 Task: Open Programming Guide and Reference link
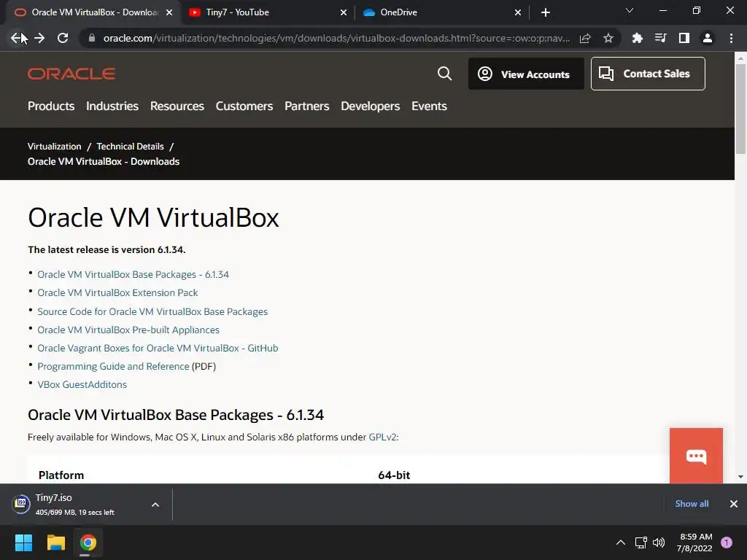click(113, 367)
